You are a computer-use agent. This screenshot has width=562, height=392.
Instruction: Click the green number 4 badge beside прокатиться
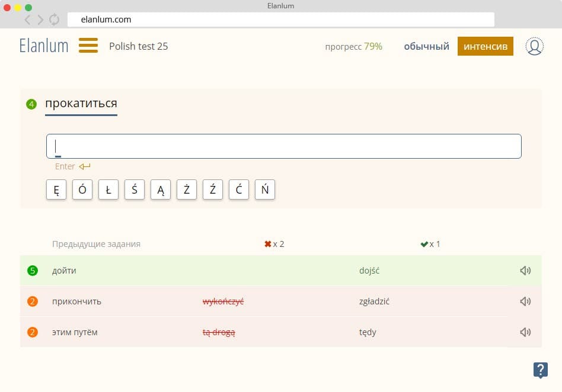coord(31,104)
